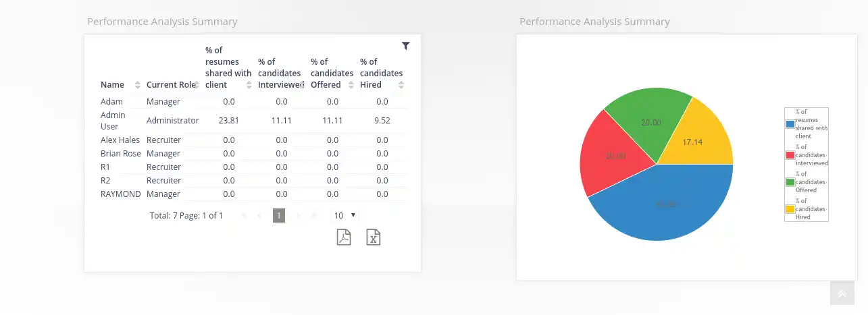Viewport: 868px width, 315px height.
Task: Toggle candidates Offered legend entry
Action: point(807,182)
